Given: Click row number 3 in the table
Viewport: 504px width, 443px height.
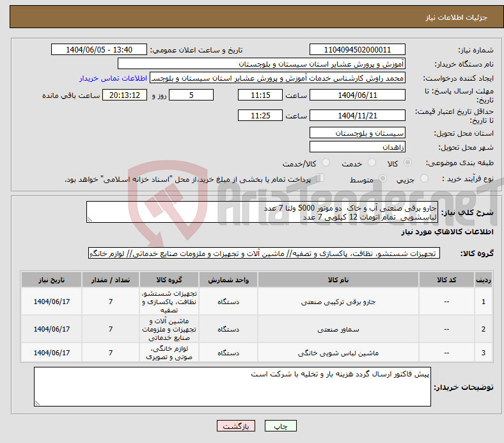Looking at the screenshot, I should tap(483, 353).
